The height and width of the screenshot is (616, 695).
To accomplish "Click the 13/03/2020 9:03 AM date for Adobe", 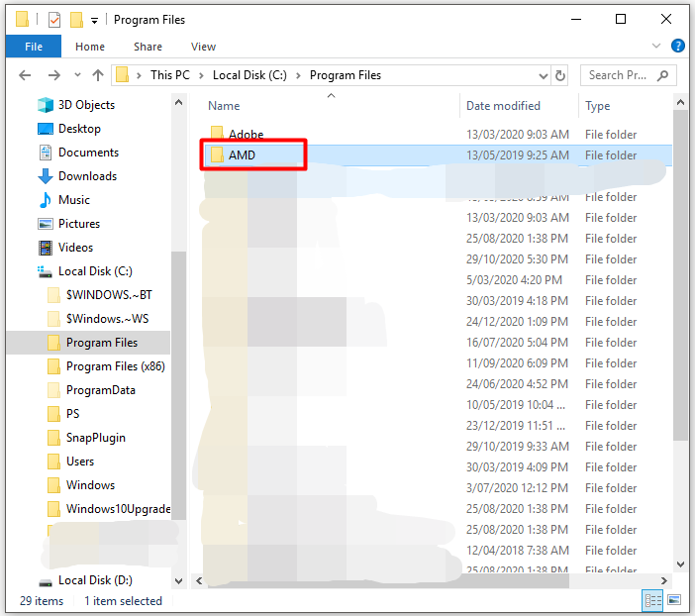I will coord(517,135).
